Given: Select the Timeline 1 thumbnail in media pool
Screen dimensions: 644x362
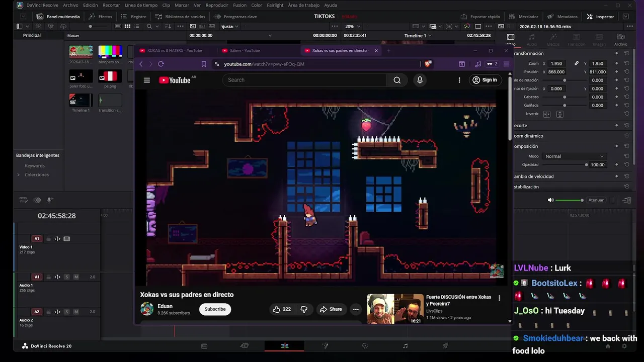Looking at the screenshot, I should 81,100.
